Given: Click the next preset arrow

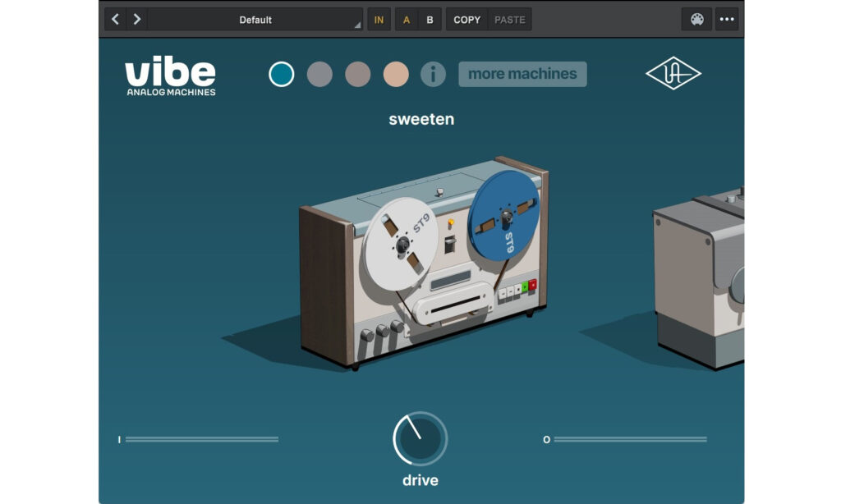Looking at the screenshot, I should tap(136, 20).
